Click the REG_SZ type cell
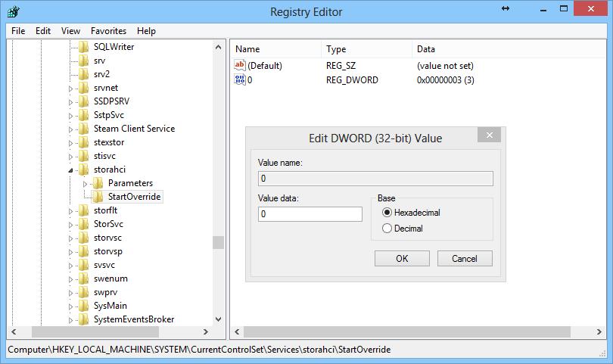 (341, 66)
